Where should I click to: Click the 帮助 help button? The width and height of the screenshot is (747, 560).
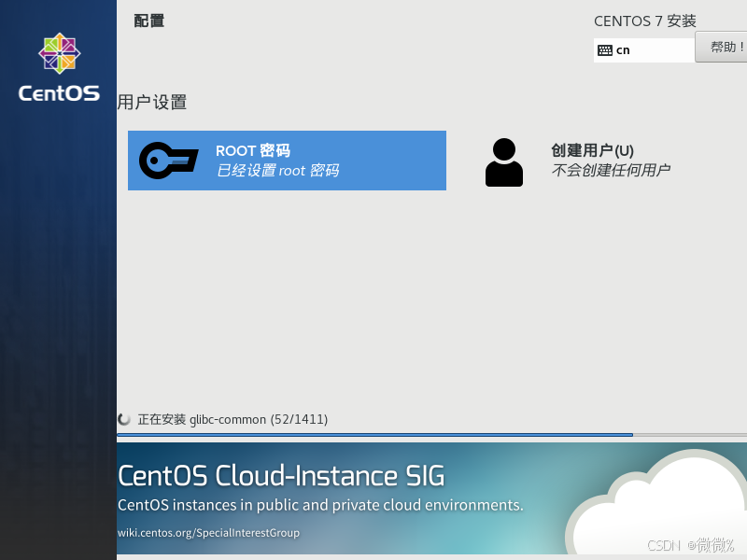coord(721,47)
